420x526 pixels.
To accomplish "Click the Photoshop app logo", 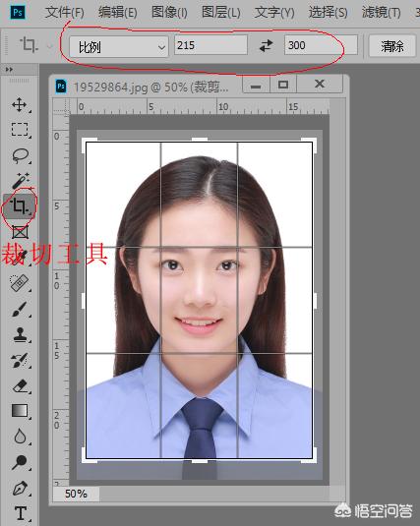I will 18,13.
